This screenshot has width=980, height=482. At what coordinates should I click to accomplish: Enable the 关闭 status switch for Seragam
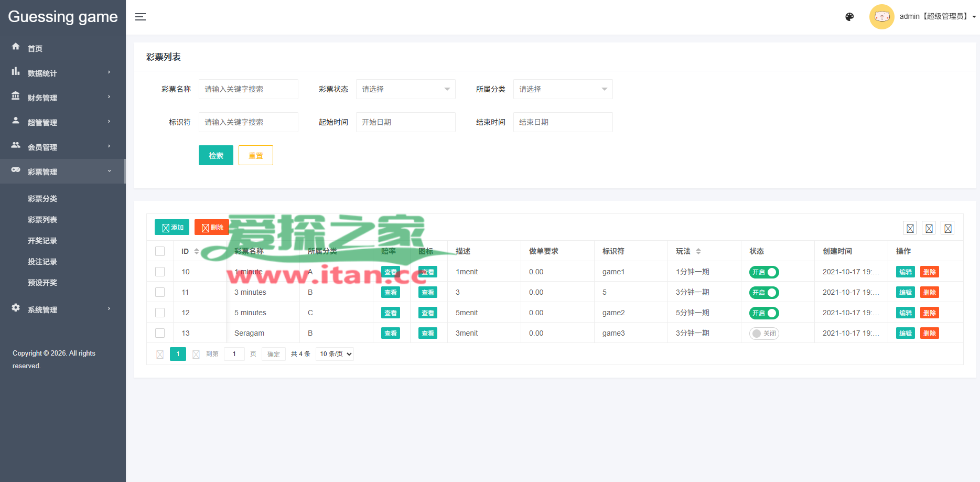(x=763, y=334)
